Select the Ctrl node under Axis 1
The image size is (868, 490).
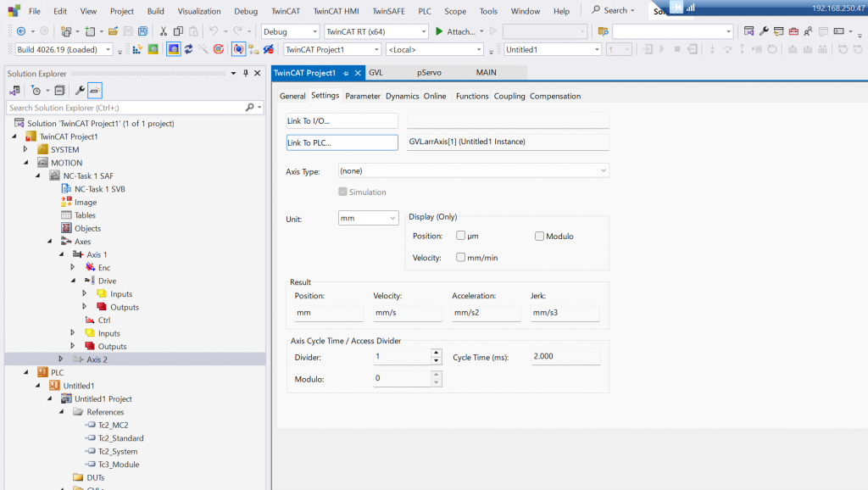103,320
